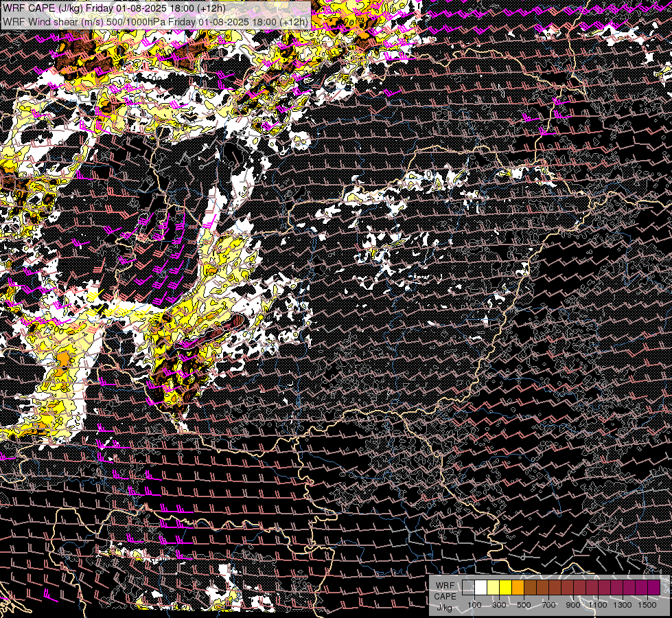Click the '1100' legend value label
The image size is (672, 618).
click(597, 605)
